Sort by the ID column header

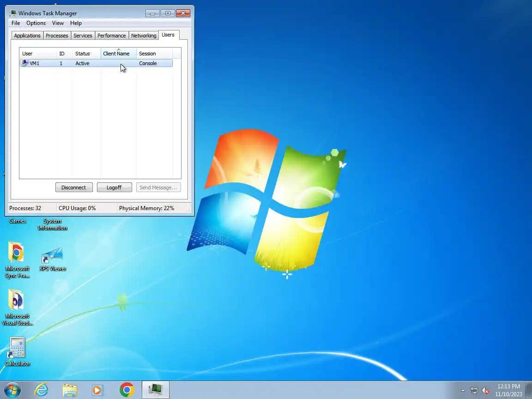pyautogui.click(x=65, y=54)
